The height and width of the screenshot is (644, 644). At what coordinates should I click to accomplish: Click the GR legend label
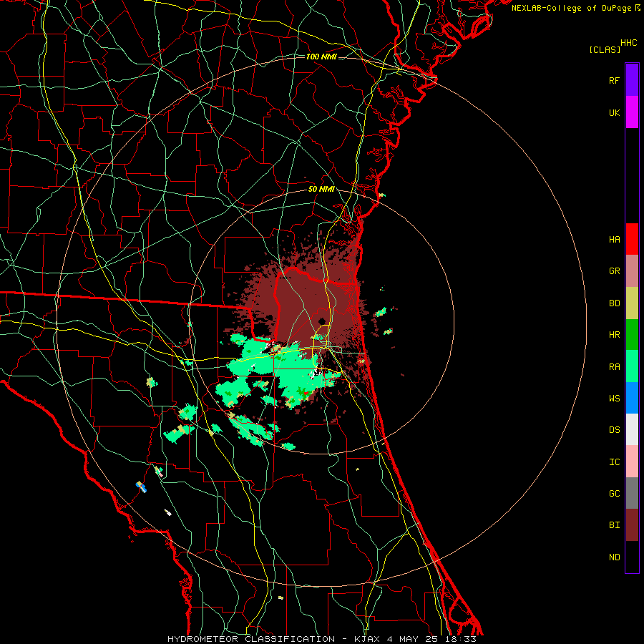click(614, 271)
